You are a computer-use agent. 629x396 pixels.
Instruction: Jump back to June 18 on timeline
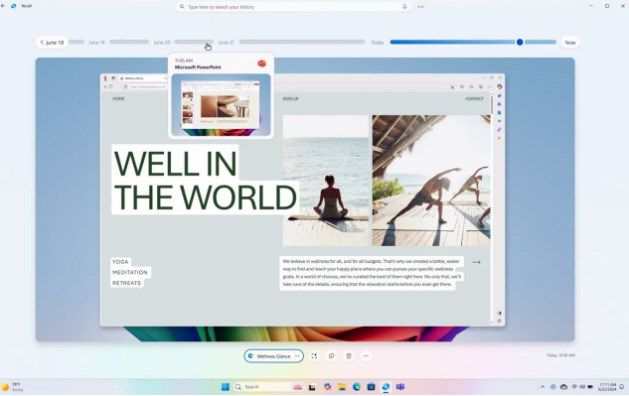pos(52,42)
